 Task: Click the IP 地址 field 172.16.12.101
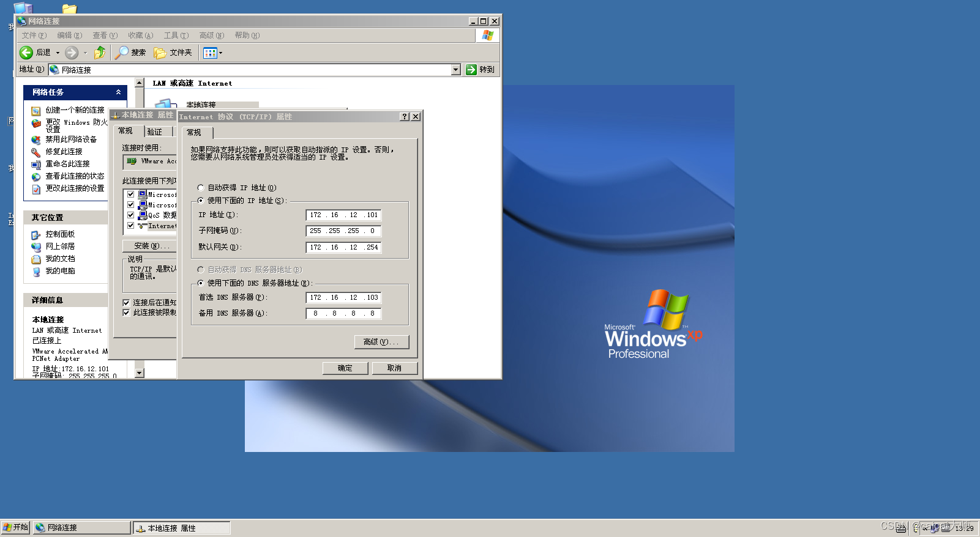pos(343,215)
